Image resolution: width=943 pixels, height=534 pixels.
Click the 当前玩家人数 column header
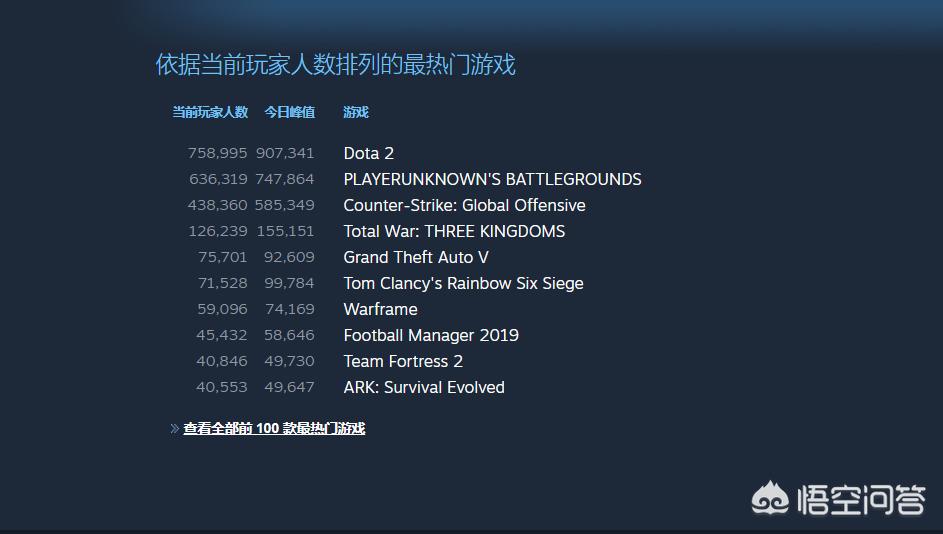click(210, 112)
